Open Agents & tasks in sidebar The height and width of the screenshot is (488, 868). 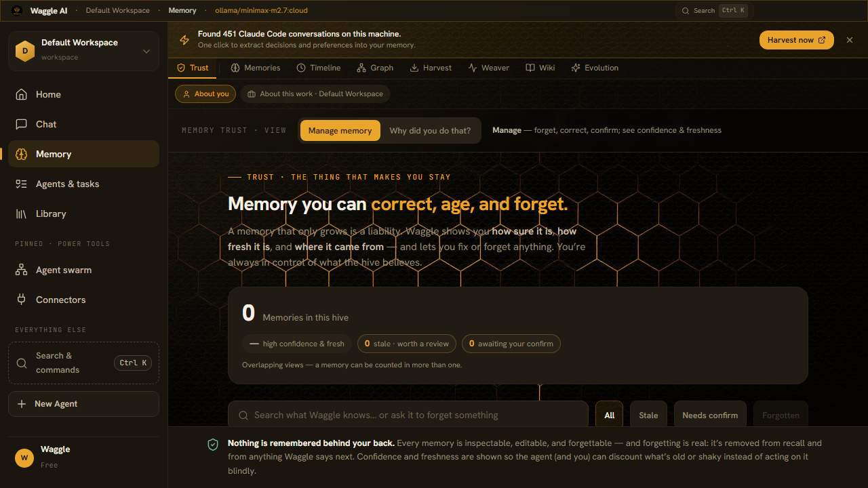83,184
